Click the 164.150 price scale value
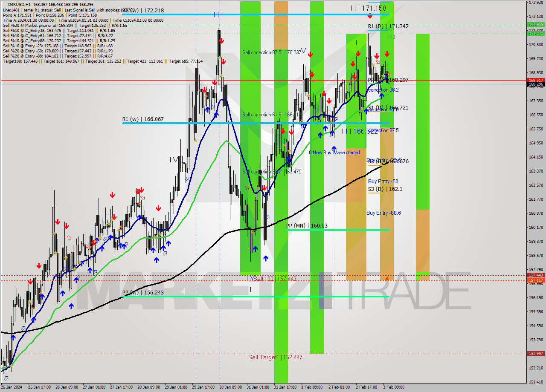The image size is (546, 392). [x=536, y=157]
